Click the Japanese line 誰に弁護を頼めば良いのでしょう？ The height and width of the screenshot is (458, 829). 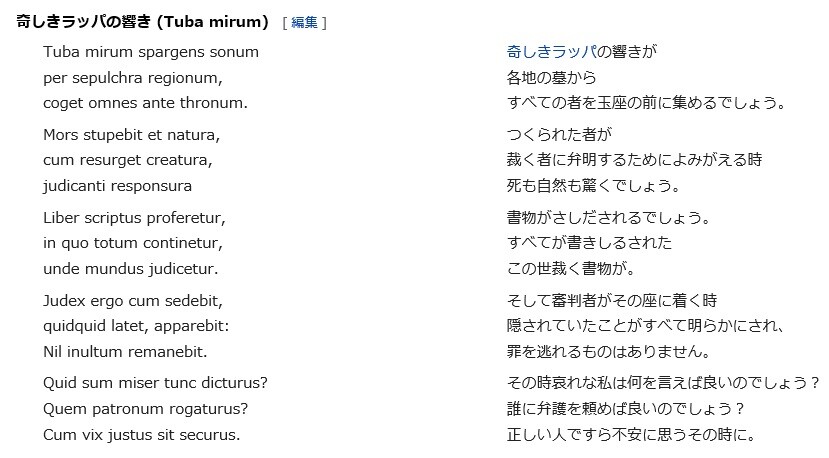(x=627, y=409)
